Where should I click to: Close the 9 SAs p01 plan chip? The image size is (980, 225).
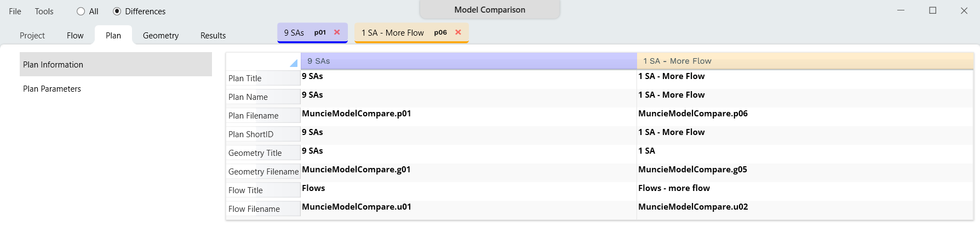coord(337,32)
